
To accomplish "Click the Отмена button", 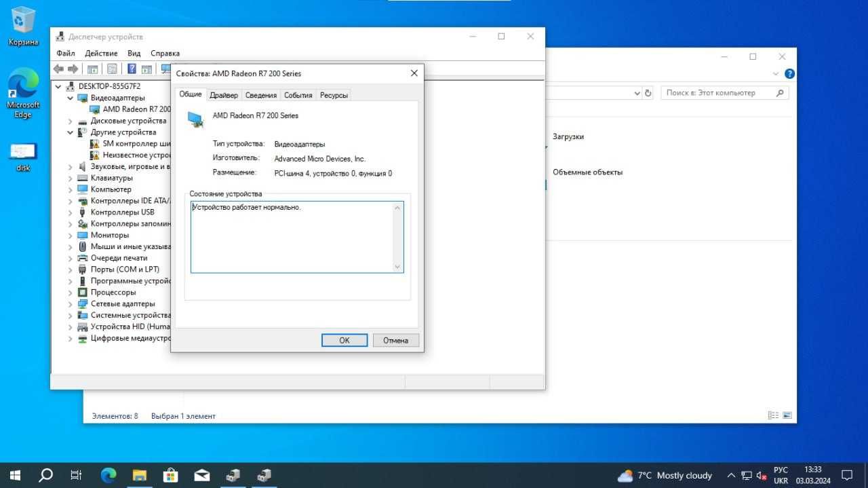I will pyautogui.click(x=396, y=340).
